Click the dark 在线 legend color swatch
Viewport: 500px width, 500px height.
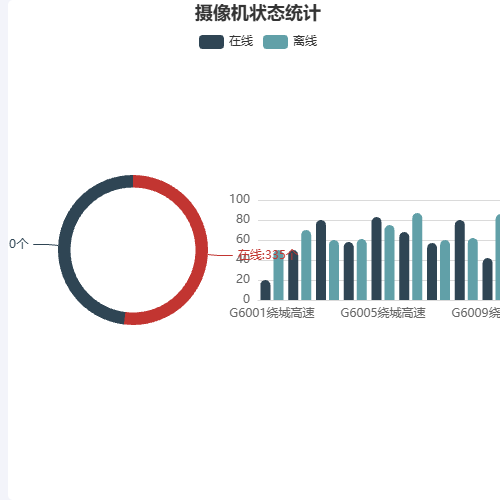coord(211,42)
